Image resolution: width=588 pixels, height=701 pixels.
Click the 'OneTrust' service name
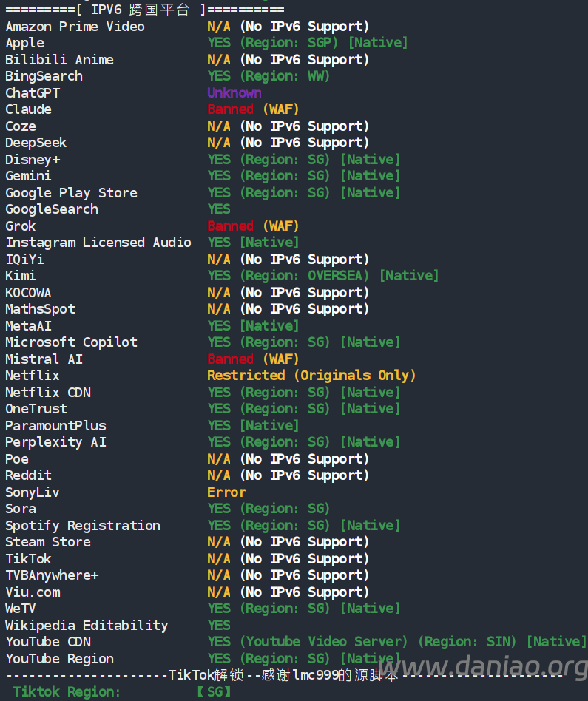(36, 409)
